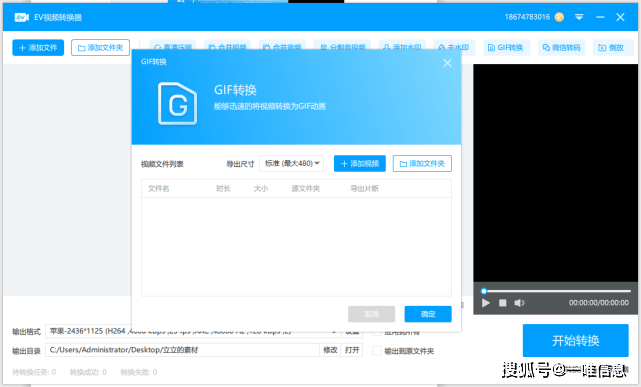
Task: Start conversion with 开始转换 button
Action: (x=576, y=340)
